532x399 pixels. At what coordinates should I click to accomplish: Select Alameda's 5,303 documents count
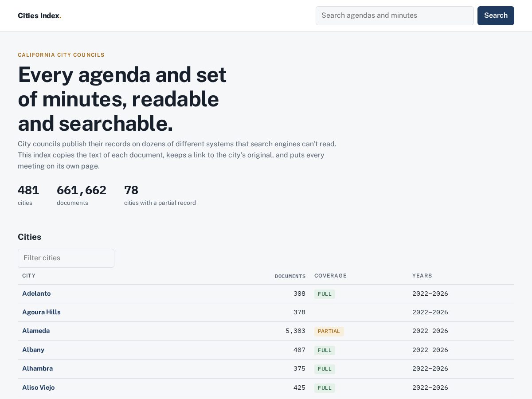[x=295, y=331]
